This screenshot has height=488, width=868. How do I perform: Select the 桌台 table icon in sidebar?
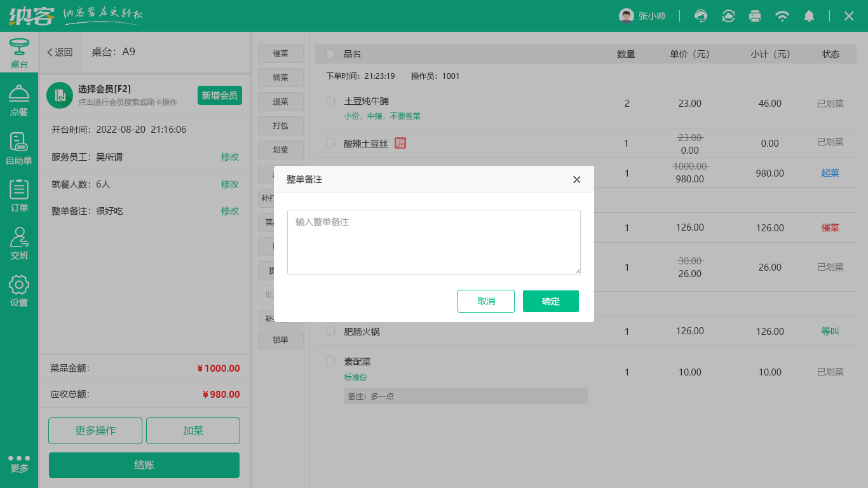pyautogui.click(x=19, y=53)
